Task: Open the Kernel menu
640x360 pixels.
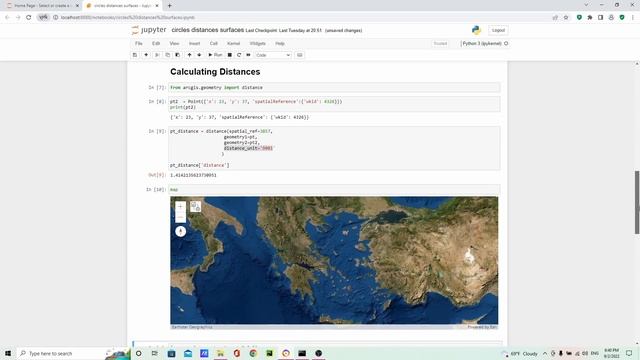Action: click(x=233, y=43)
